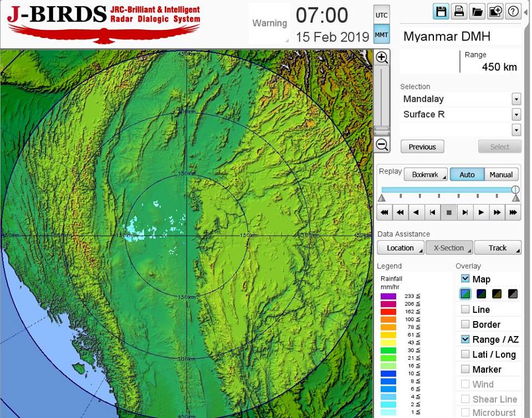Select the dark blue map color swatch

(x=481, y=293)
